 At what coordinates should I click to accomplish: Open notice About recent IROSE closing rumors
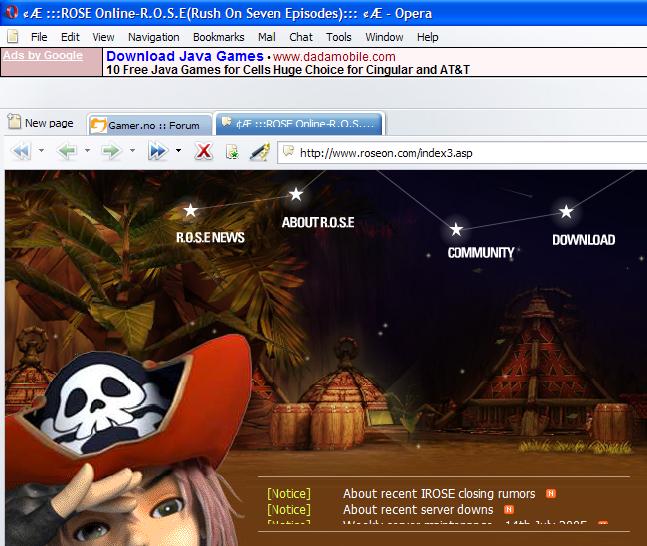coord(439,494)
